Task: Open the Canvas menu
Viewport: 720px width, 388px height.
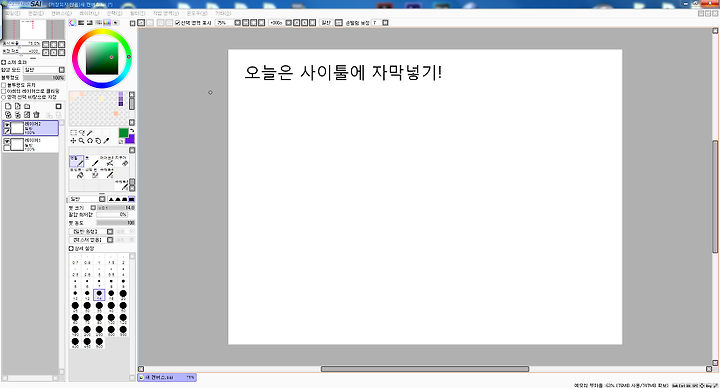Action: (x=61, y=13)
